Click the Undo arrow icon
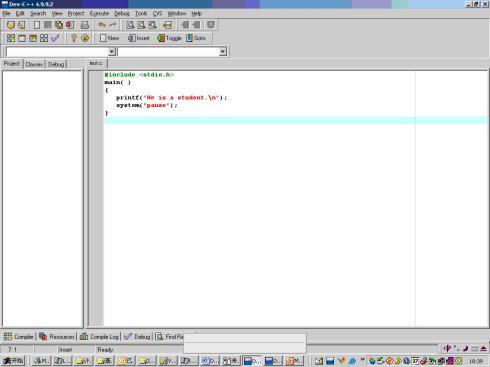The image size is (490, 367). click(x=102, y=25)
